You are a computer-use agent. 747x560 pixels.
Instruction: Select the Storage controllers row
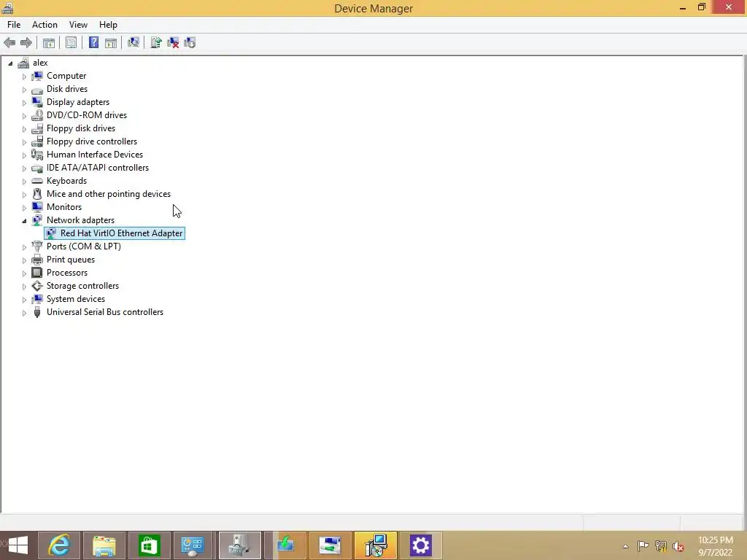point(82,286)
